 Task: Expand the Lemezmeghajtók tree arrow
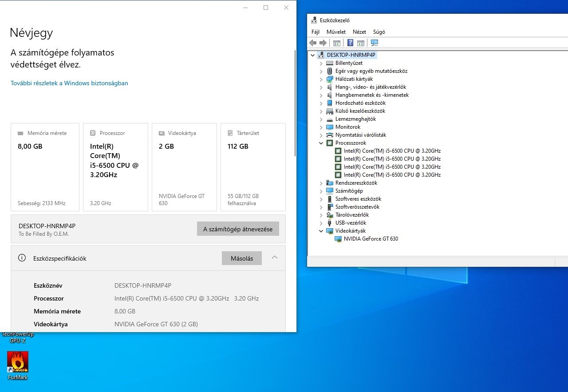(x=321, y=119)
